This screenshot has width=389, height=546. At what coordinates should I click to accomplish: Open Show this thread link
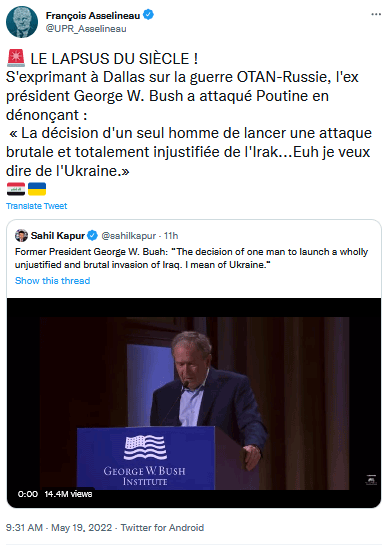(52, 281)
